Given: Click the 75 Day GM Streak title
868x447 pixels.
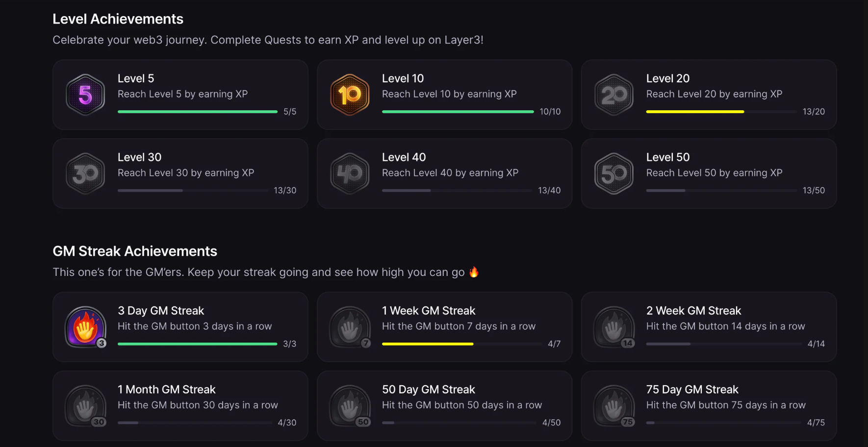Looking at the screenshot, I should tap(692, 390).
